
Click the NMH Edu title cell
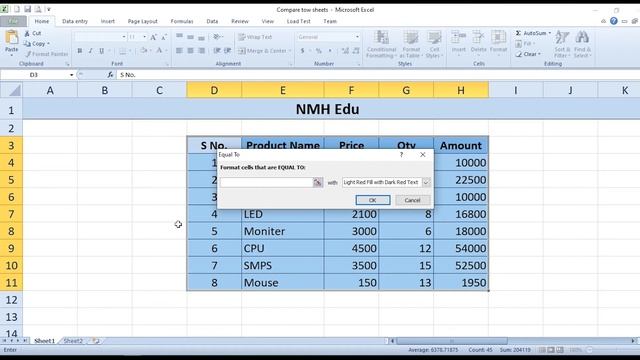(x=327, y=109)
